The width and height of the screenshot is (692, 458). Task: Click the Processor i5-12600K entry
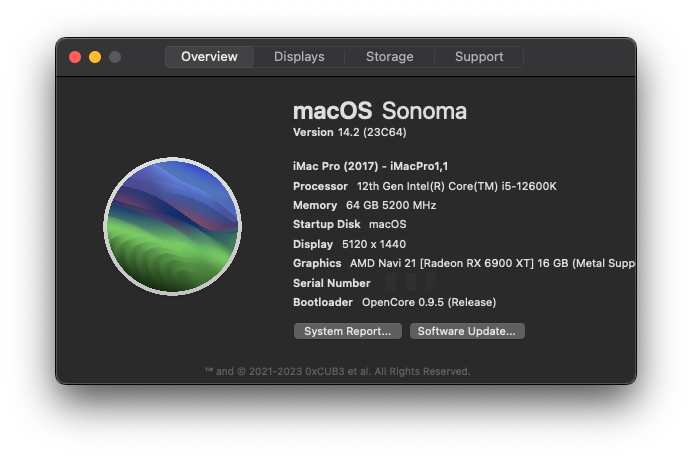coord(424,186)
